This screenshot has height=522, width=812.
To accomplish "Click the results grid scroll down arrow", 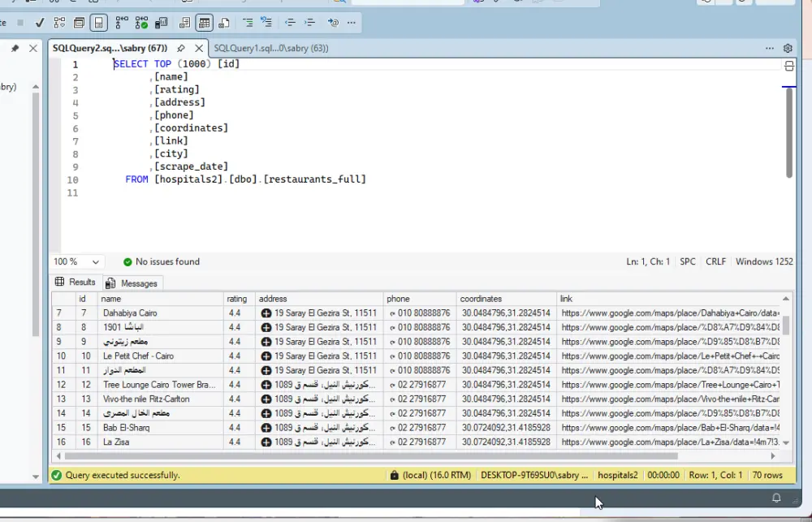I will (786, 442).
